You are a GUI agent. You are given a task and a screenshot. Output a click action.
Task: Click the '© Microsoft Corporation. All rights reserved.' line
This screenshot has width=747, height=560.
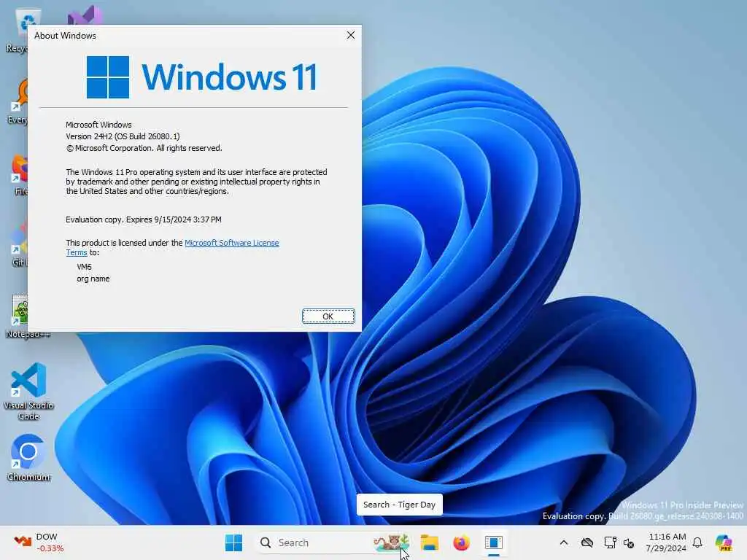pyautogui.click(x=144, y=148)
